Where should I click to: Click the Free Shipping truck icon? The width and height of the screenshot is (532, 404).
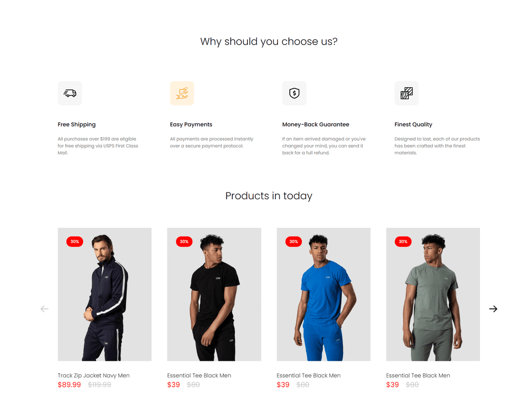(70, 93)
